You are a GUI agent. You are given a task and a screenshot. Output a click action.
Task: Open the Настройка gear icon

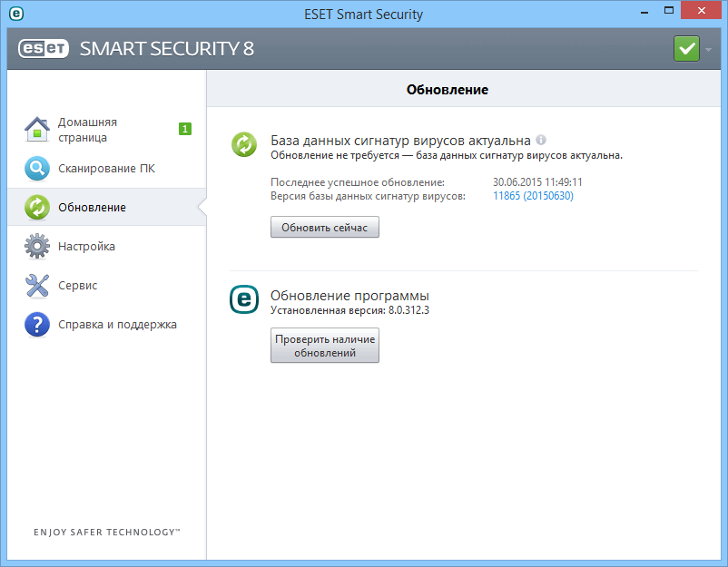(x=36, y=245)
